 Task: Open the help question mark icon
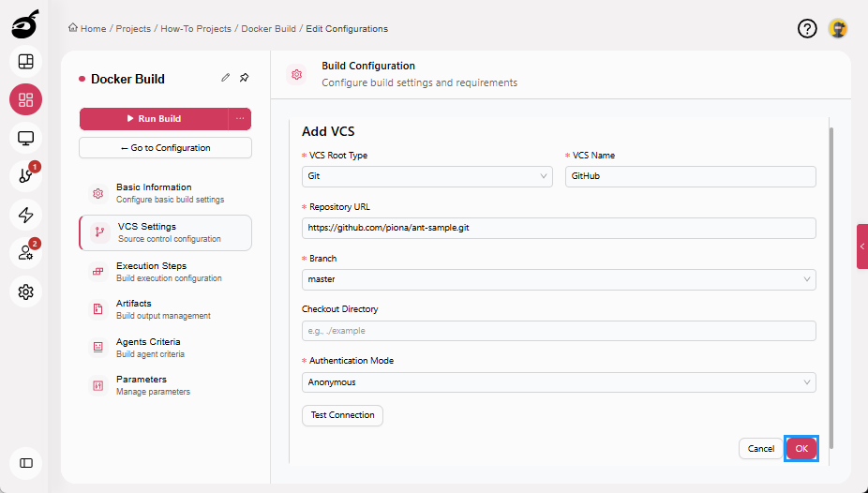point(807,28)
